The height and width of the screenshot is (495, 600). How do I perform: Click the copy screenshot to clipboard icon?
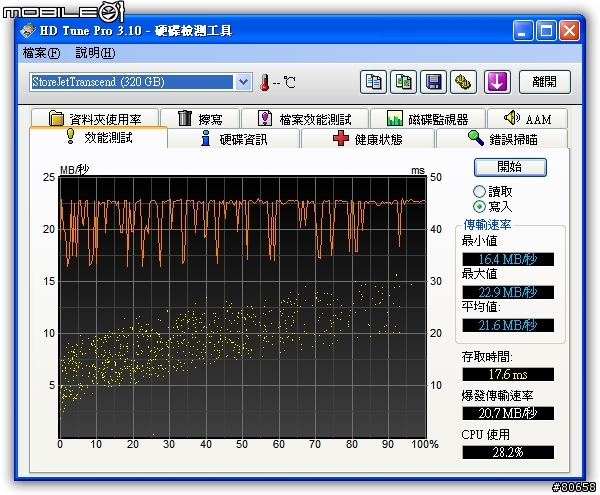[403, 82]
